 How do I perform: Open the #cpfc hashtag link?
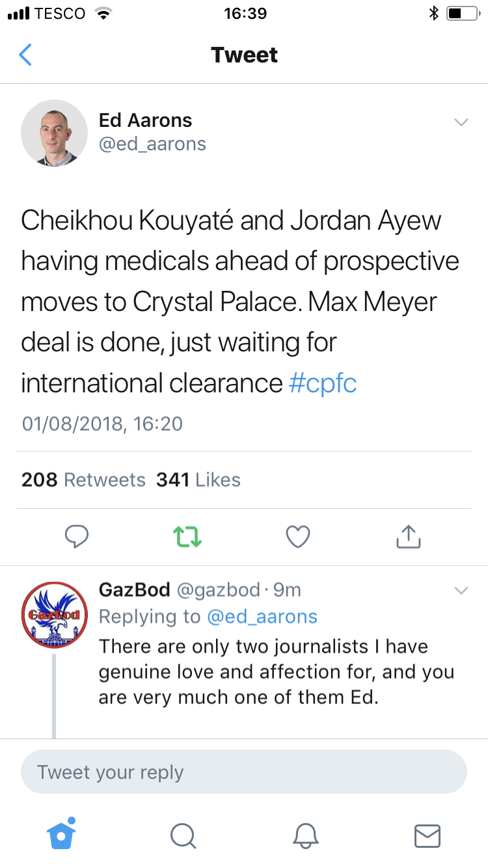click(323, 383)
